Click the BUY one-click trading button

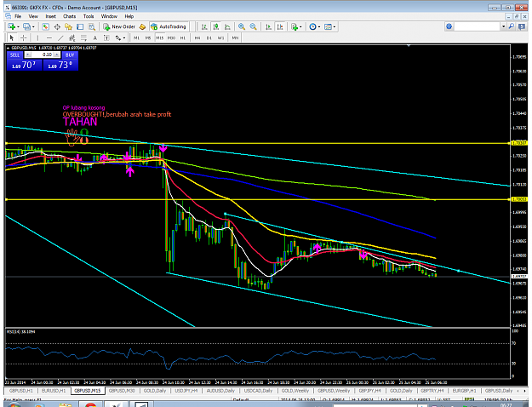click(70, 55)
